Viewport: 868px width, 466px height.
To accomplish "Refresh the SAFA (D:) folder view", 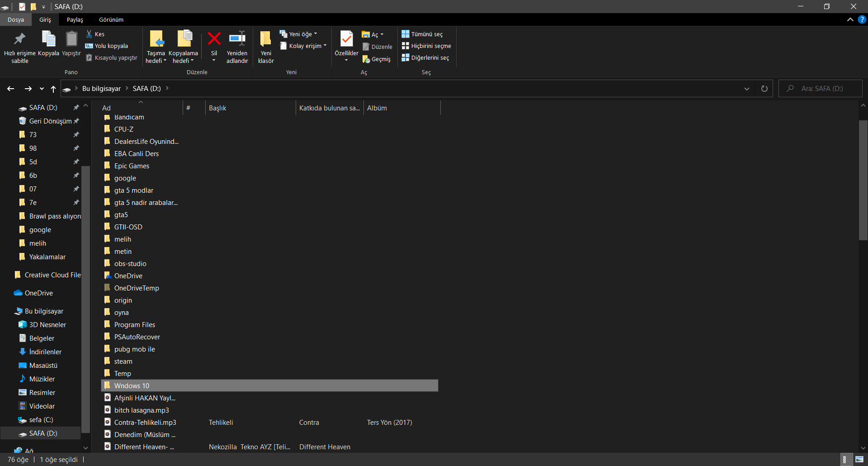I will (764, 89).
